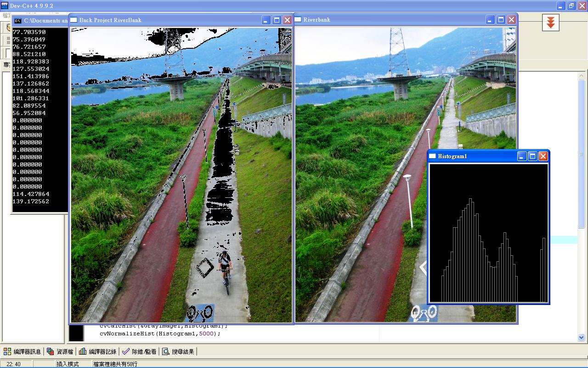Minimize the Back Project RiverBank window
The height and width of the screenshot is (368, 588).
[x=266, y=20]
